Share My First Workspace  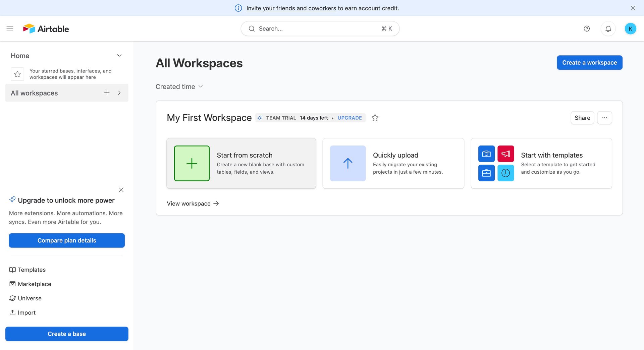582,118
